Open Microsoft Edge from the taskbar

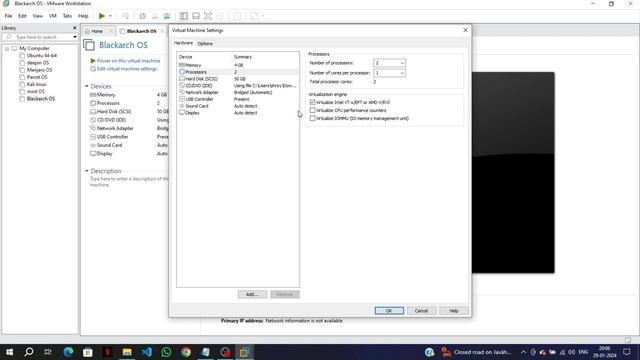[x=68, y=352]
